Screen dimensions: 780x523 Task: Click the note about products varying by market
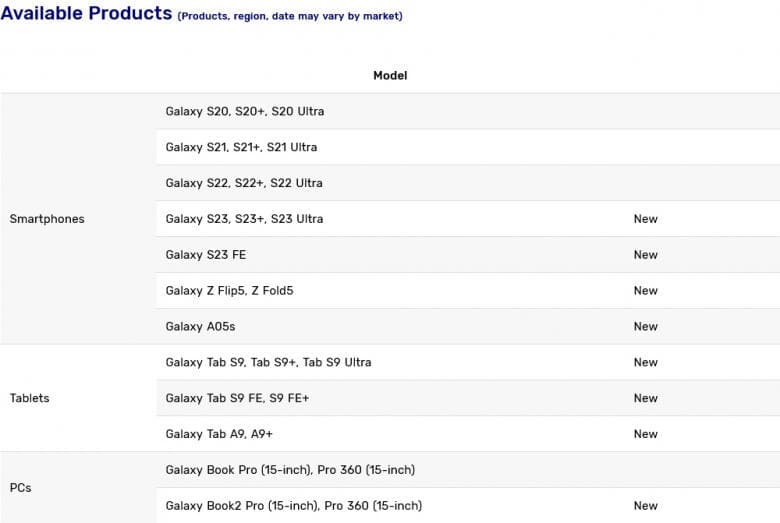(290, 17)
